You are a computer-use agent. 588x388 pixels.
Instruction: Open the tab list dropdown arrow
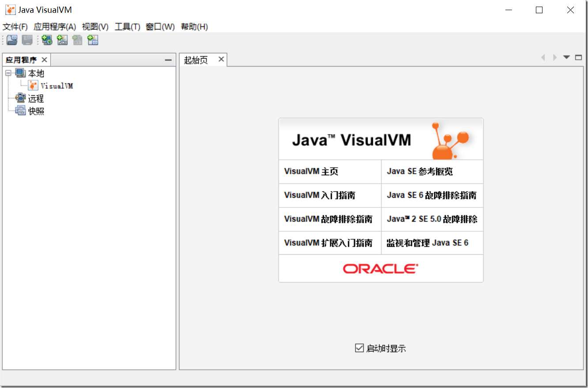click(566, 57)
